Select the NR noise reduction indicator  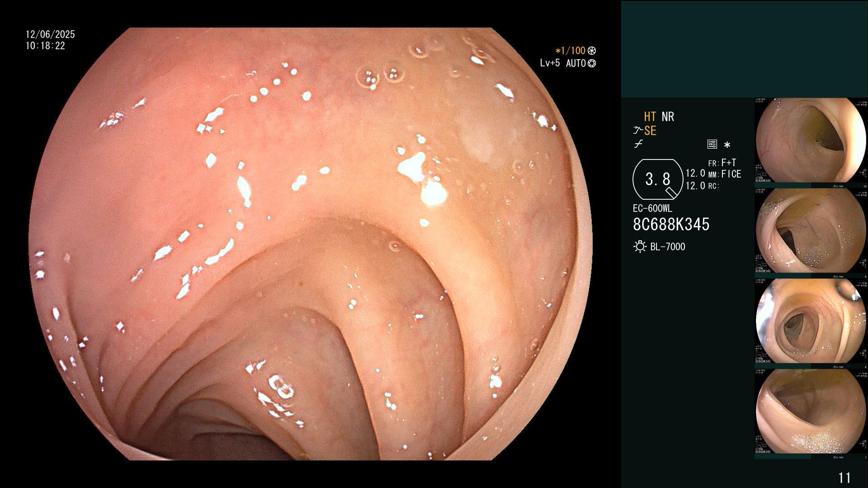(668, 117)
